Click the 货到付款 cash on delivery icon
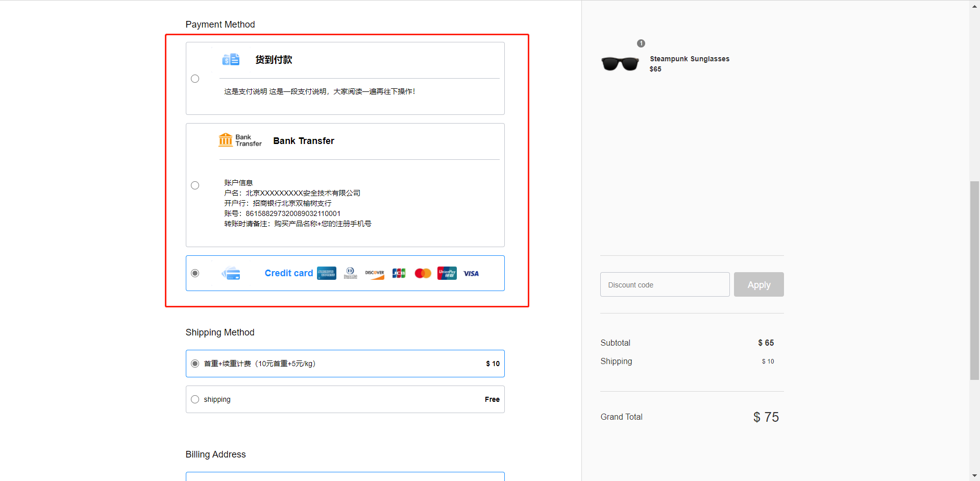 (x=231, y=60)
